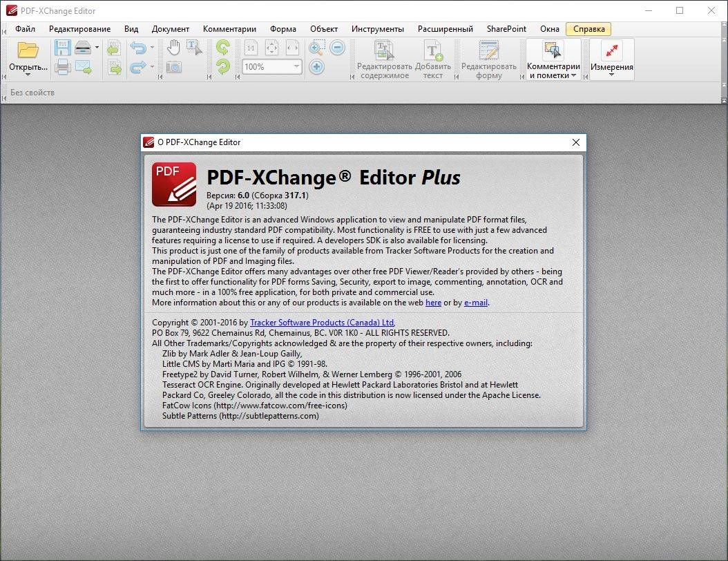This screenshot has width=728, height=561.
Task: Click the '(Apr 19 2016; 11:33:08)' build date
Action: pyautogui.click(x=247, y=206)
